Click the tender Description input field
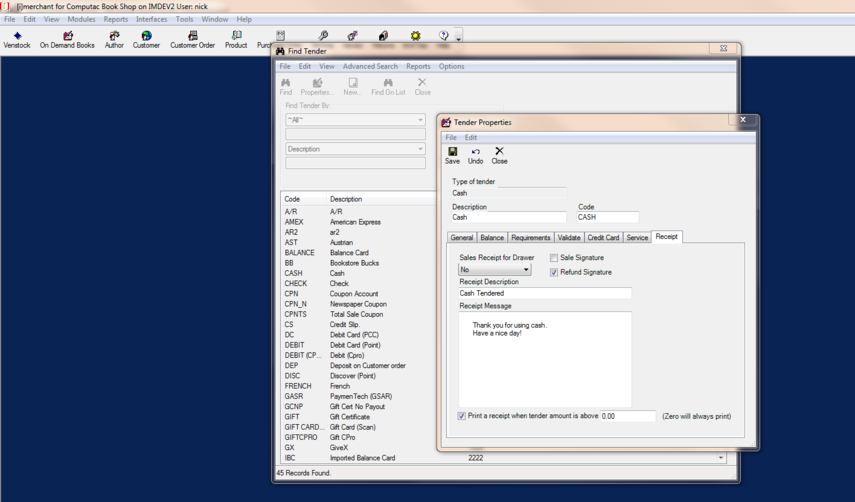Screen dimensions: 855x502 [508, 217]
